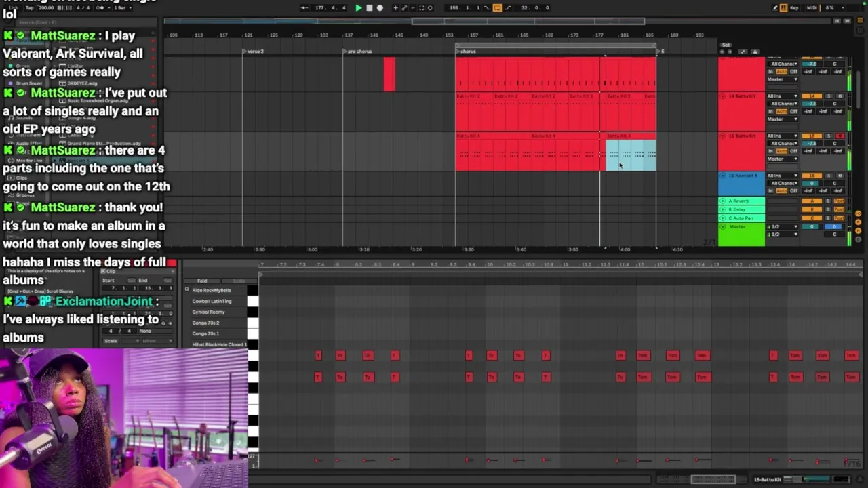Disarm recording on 15 Battu Kit track
The width and height of the screenshot is (868, 488).
(x=840, y=136)
